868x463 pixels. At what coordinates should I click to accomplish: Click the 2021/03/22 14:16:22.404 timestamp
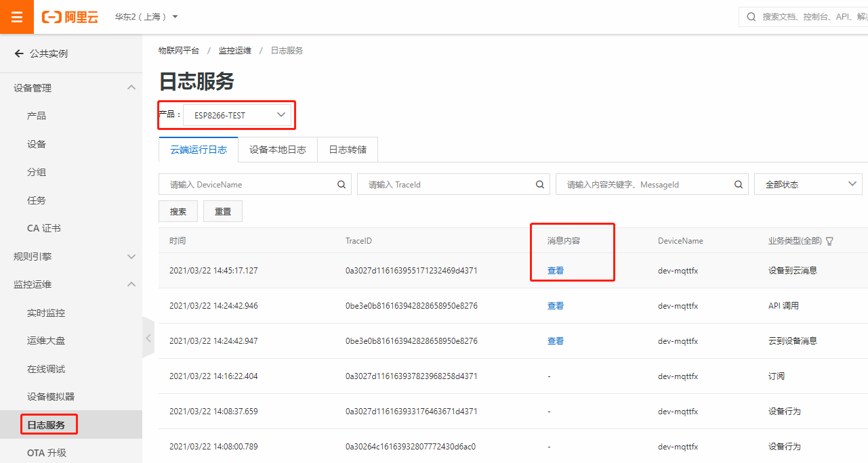coord(213,376)
